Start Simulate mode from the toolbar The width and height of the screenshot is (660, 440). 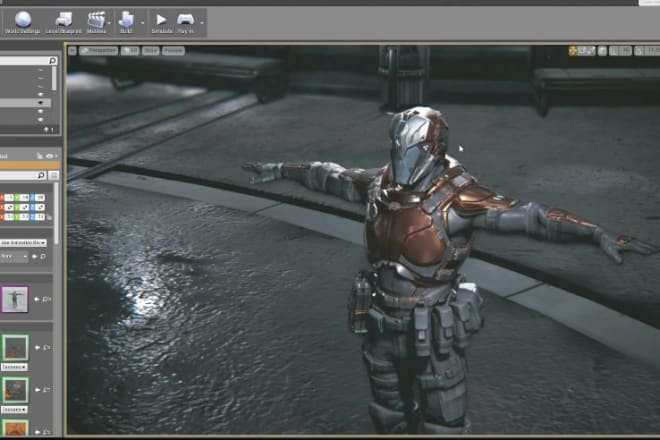tap(161, 22)
